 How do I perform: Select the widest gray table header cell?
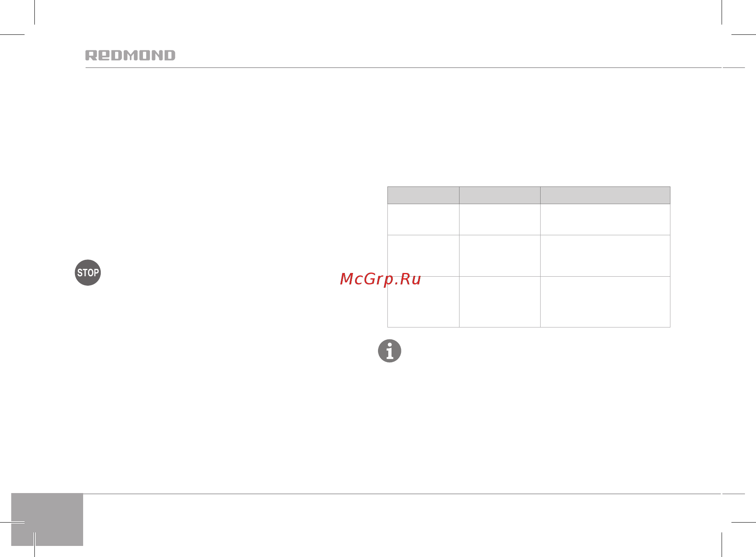(605, 195)
